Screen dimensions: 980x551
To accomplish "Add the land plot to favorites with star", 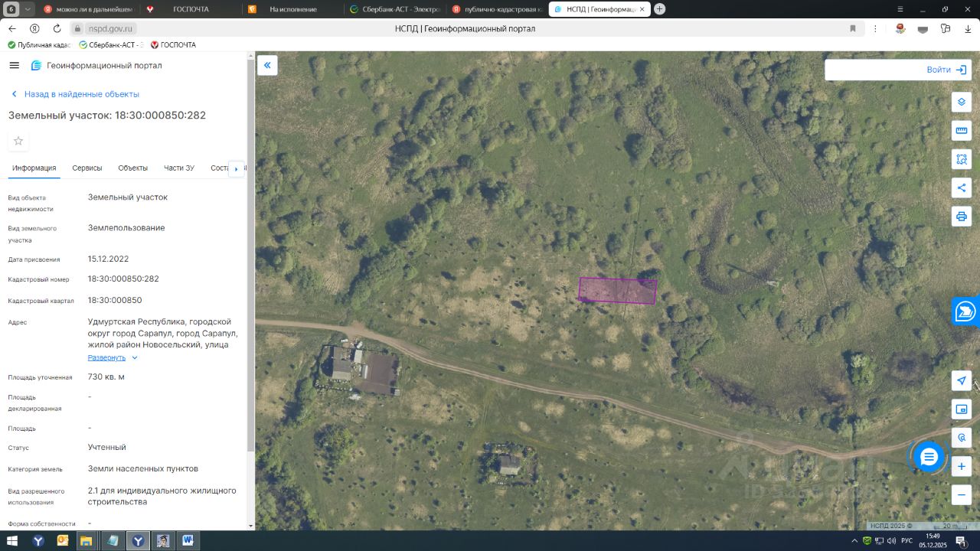I will 18,141.
